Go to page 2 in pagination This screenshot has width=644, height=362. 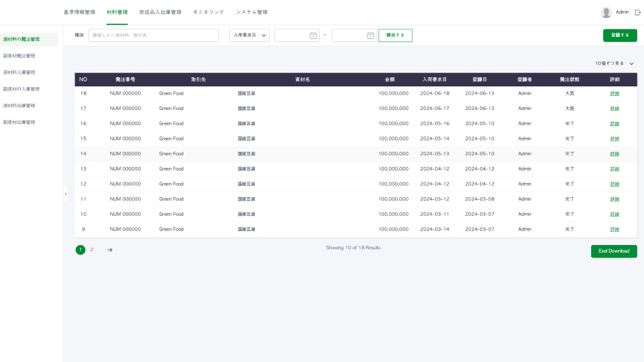(92, 249)
